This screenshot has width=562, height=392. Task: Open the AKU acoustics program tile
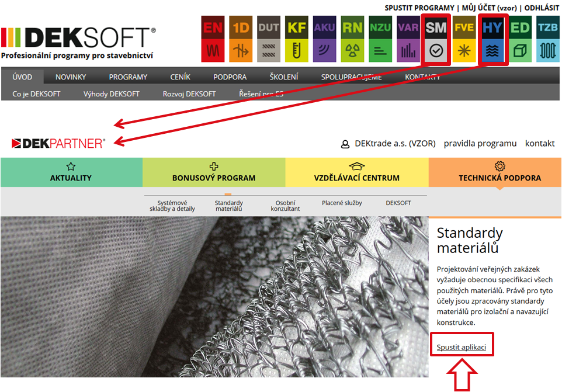[325, 39]
